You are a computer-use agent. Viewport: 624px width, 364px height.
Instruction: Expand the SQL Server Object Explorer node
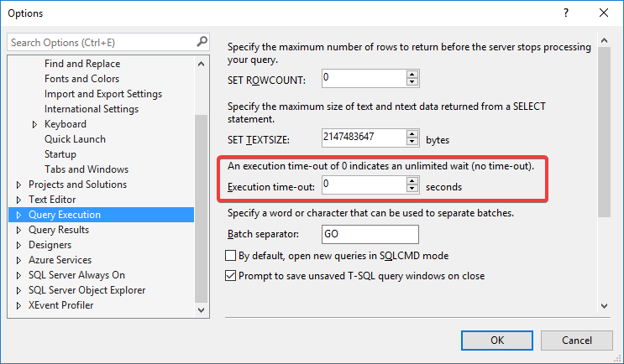18,290
